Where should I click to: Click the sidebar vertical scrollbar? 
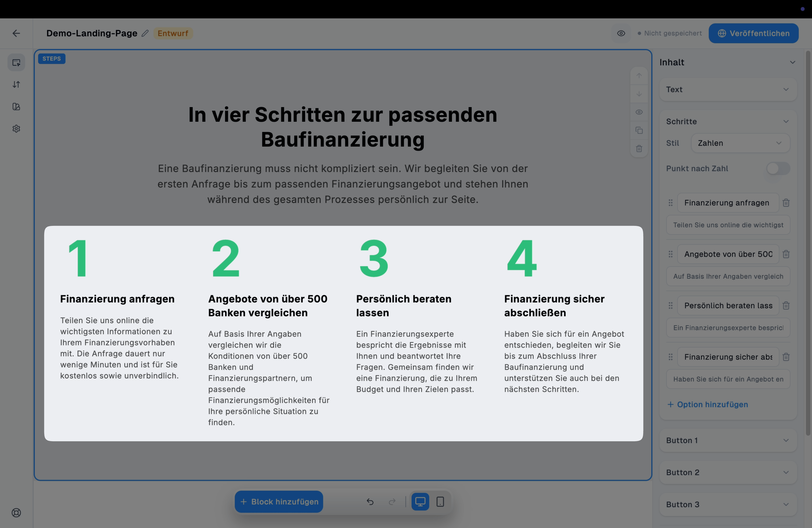(808, 243)
